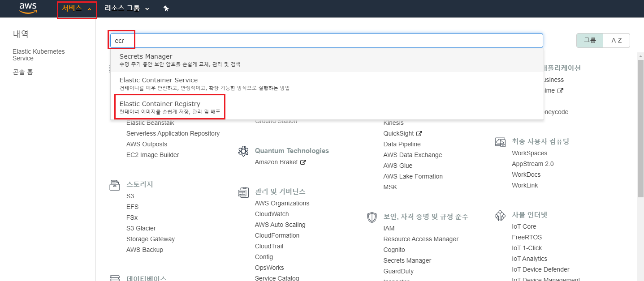The width and height of the screenshot is (644, 281).
Task: Click the Internet of Things icon
Action: point(500,216)
